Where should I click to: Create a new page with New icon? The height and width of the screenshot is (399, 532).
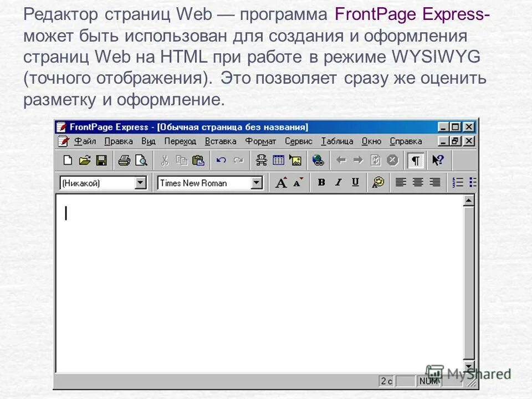pyautogui.click(x=68, y=160)
